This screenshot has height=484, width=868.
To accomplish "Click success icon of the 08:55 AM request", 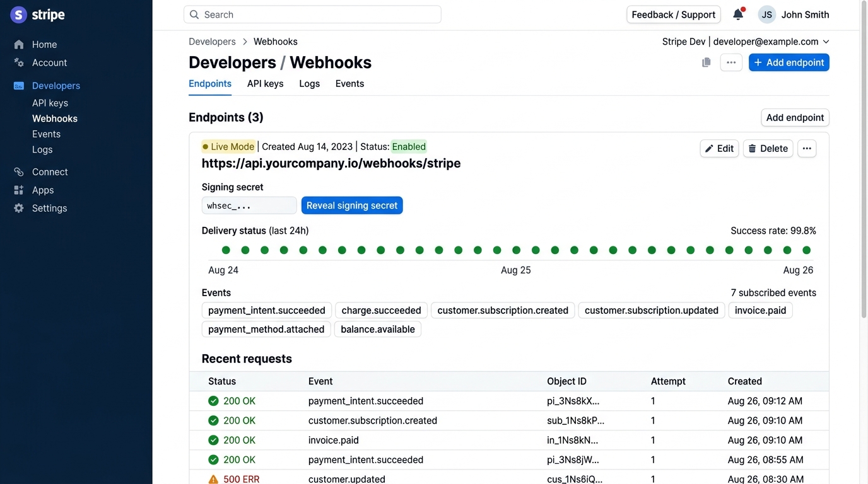I will point(213,459).
